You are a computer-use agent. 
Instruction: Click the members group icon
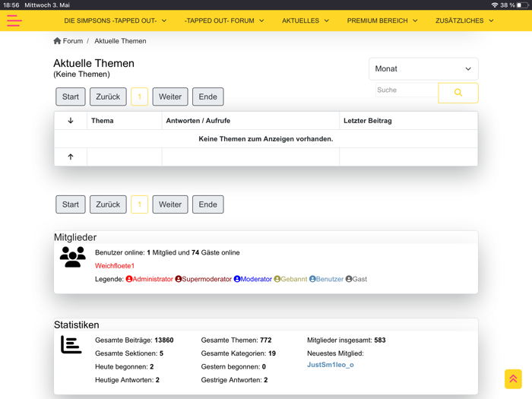click(73, 258)
